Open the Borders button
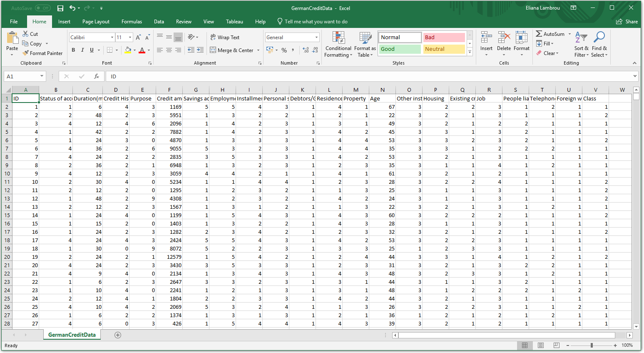 pyautogui.click(x=109, y=50)
